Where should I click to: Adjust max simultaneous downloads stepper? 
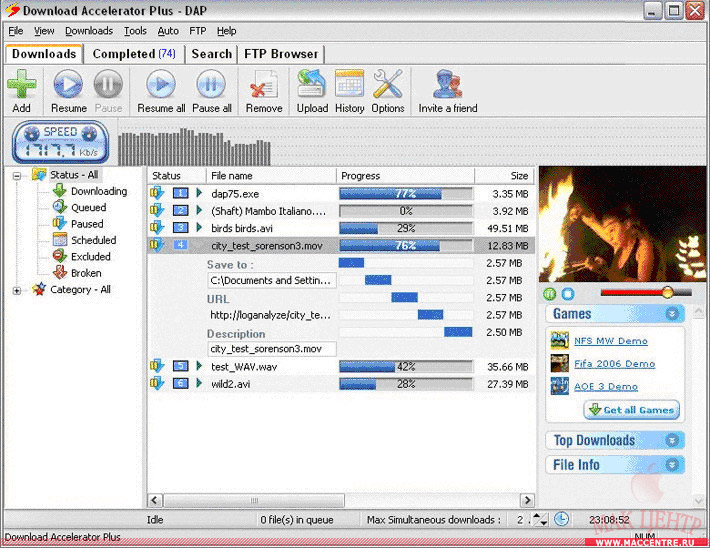pyautogui.click(x=540, y=519)
